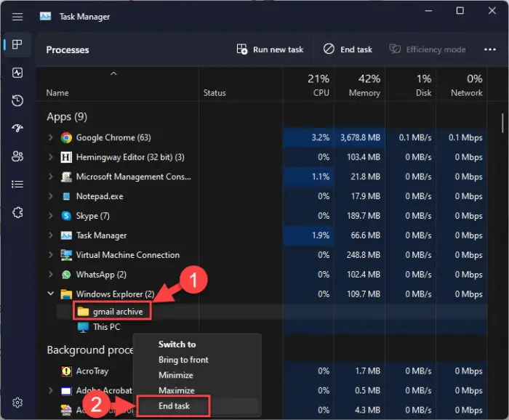Expand the Notepad.exe process group
Image resolution: width=509 pixels, height=420 pixels.
50,196
